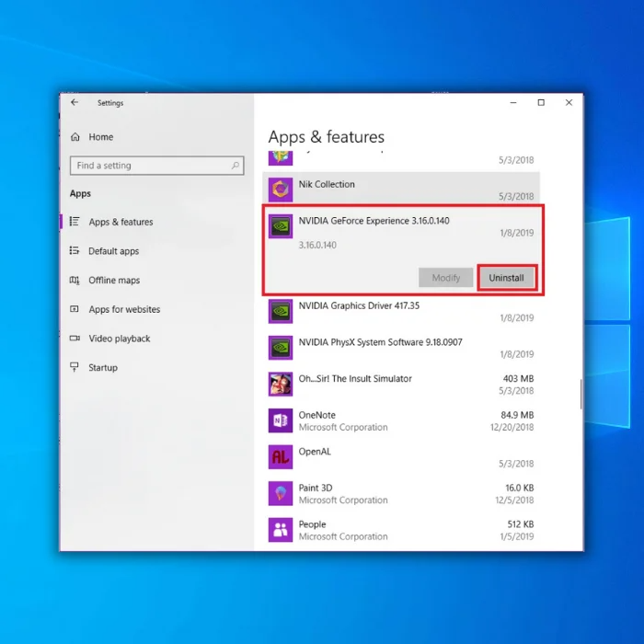Click the NVIDIA Graphics Driver icon
The width and height of the screenshot is (644, 644).
coord(281,311)
